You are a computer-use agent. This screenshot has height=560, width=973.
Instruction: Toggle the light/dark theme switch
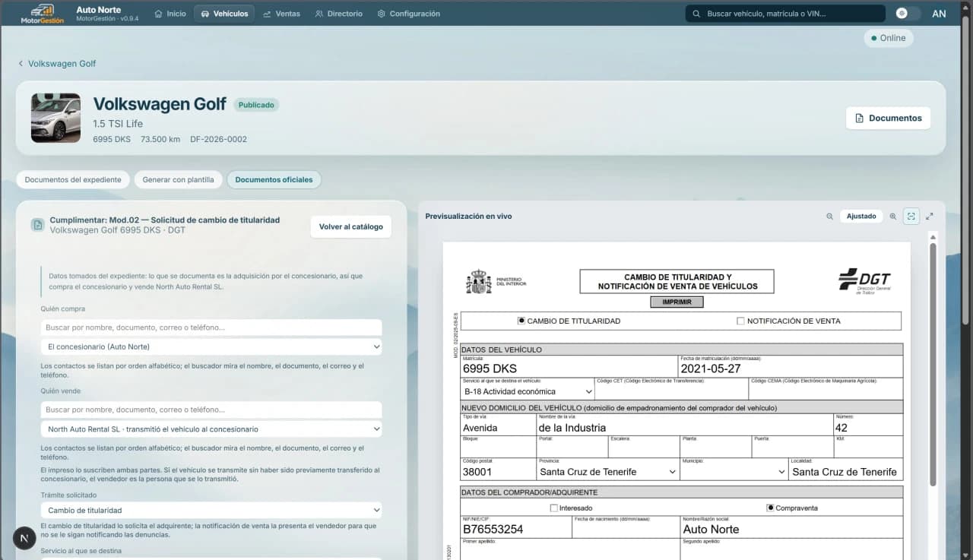908,14
